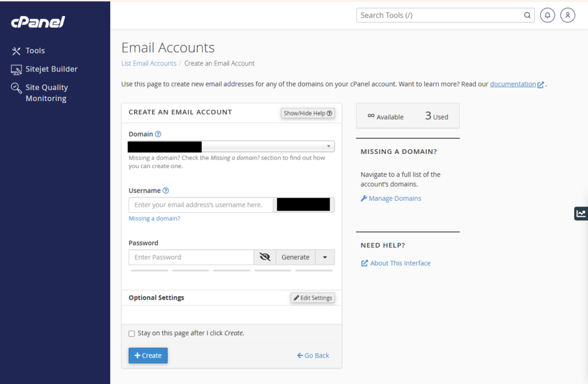Open About This Interface link
588x384 pixels.
point(400,263)
